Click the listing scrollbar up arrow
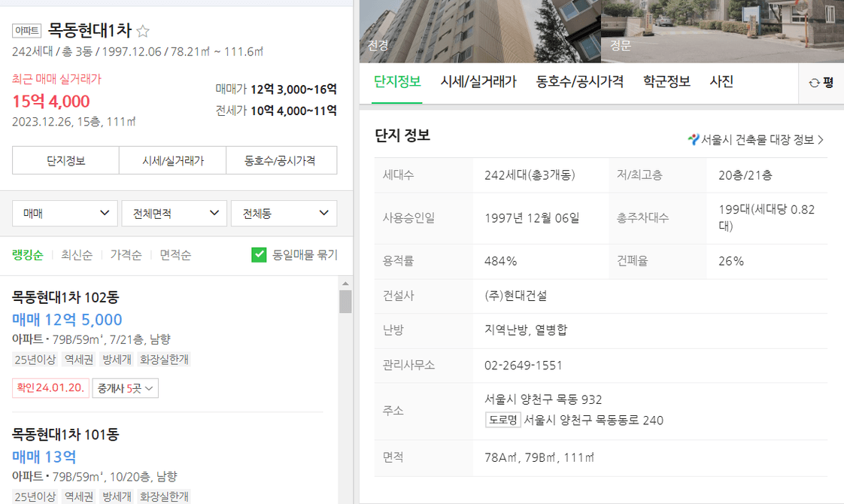Image resolution: width=844 pixels, height=504 pixels. (345, 284)
